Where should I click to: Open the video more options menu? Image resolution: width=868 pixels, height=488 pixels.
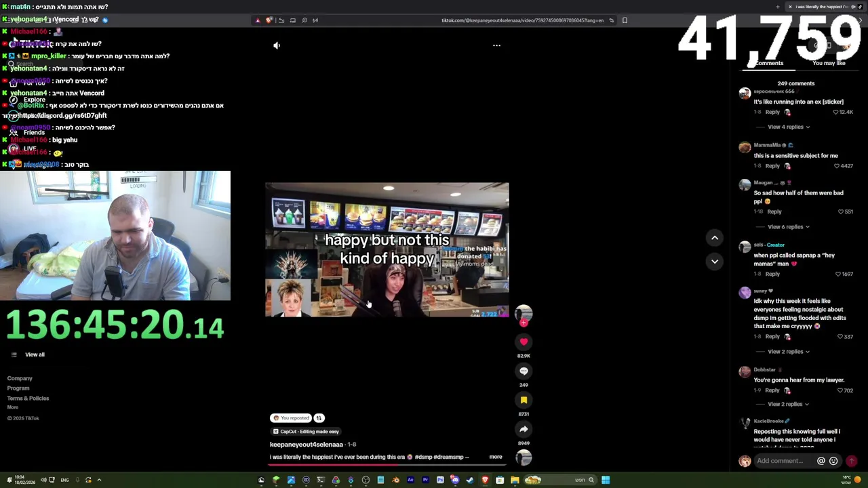point(496,45)
